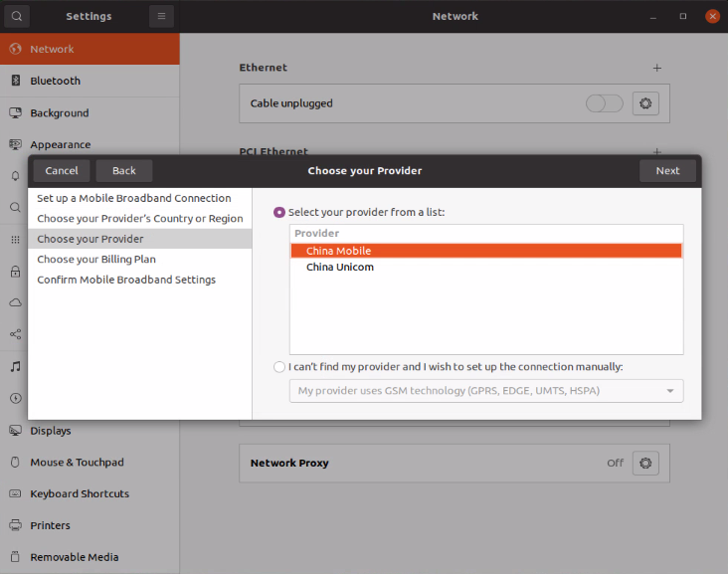
Task: Click the Keyboard Shortcuts keyboard icon
Action: click(15, 493)
